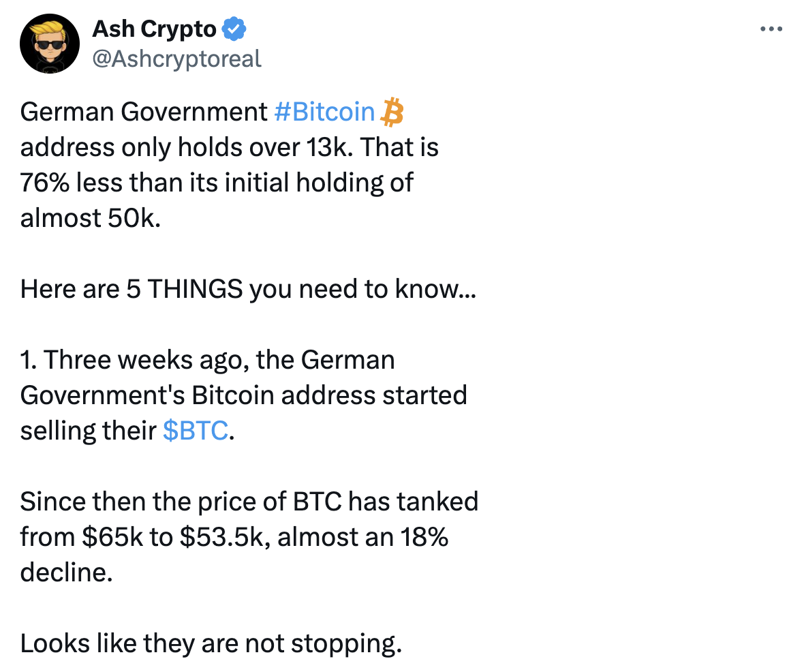The width and height of the screenshot is (804, 672).
Task: Visit profile via the @Ashcryptoreal handle
Action: tap(176, 59)
